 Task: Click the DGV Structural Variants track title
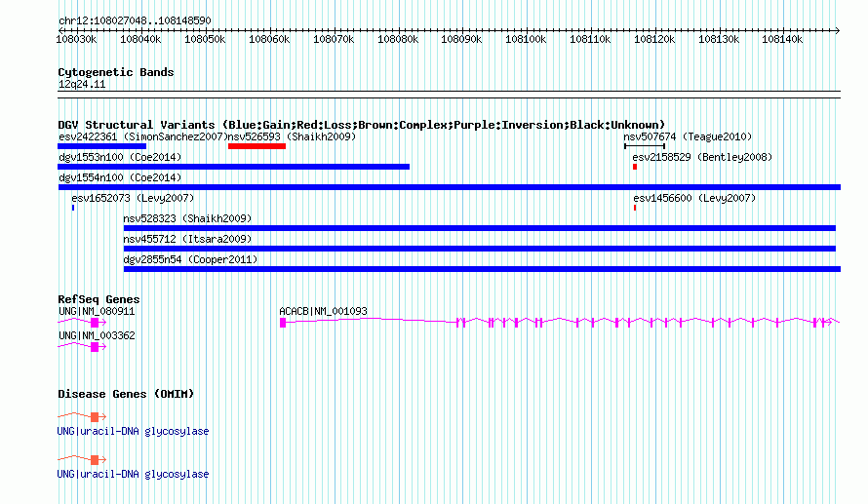tap(362, 125)
